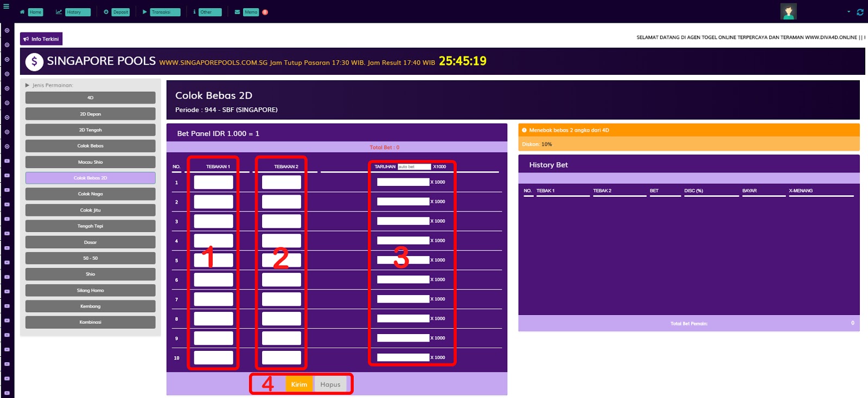Screen dimensions: 868x398
Task: Click the Total Bet : 0 text
Action: coord(385,147)
